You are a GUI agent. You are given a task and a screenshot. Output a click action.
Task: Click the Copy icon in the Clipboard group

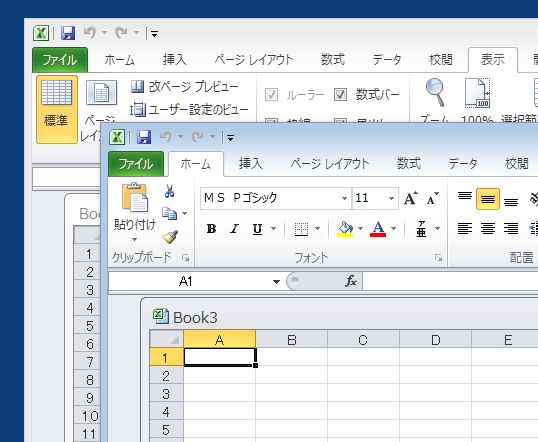tap(169, 213)
